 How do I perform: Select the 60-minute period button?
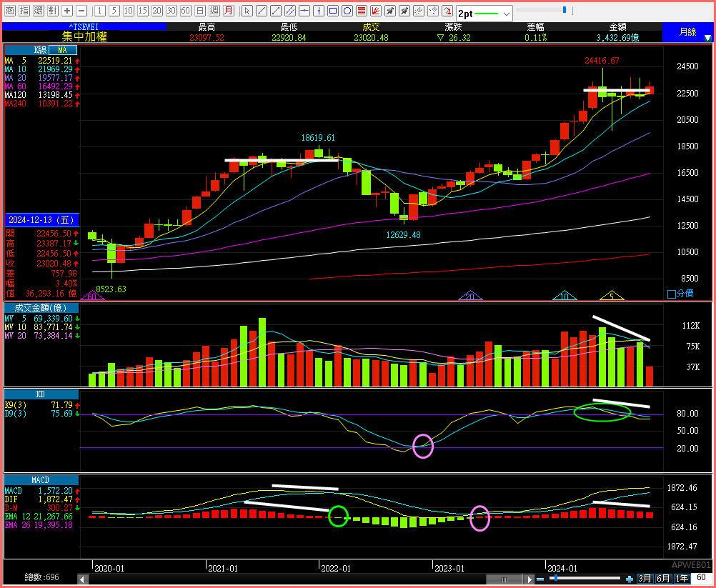point(185,11)
